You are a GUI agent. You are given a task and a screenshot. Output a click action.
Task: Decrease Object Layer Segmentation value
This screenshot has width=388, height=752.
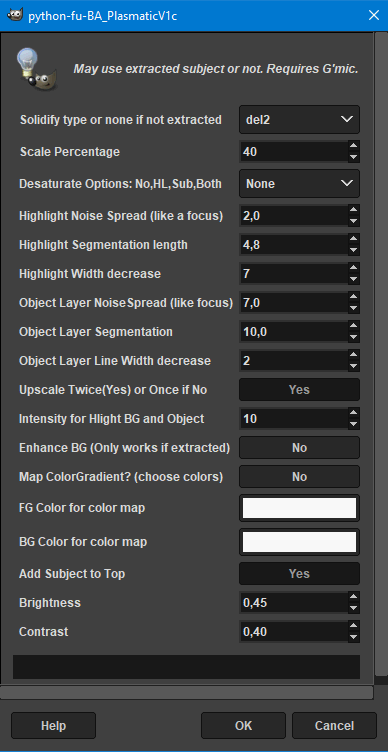pyautogui.click(x=353, y=337)
